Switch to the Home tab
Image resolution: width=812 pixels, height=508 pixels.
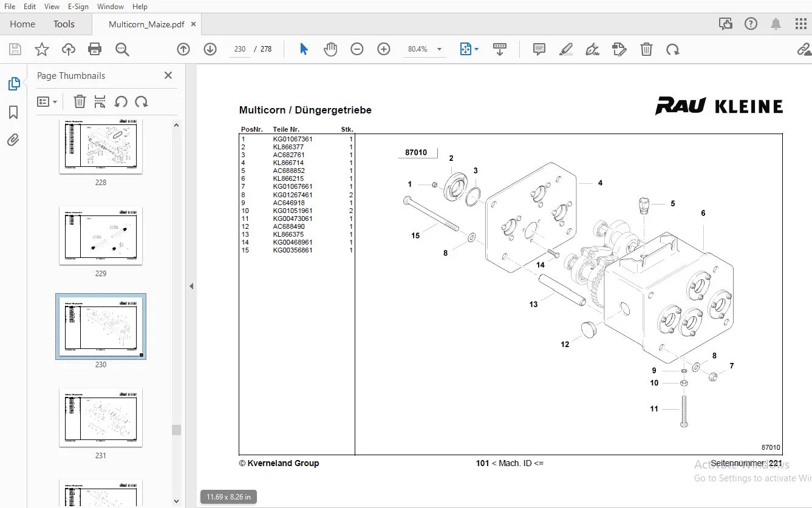point(22,24)
